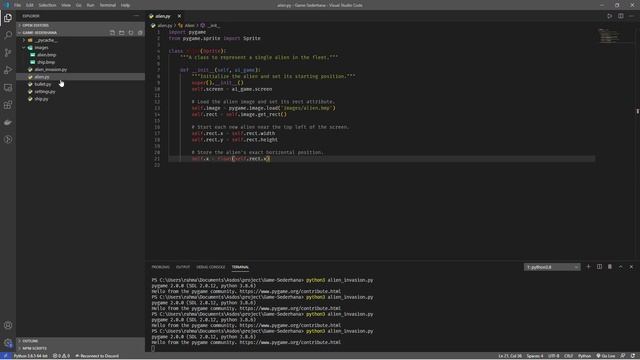This screenshot has width=640, height=360.
Task: Open the Docker view in the activity bar
Action: tap(8, 122)
